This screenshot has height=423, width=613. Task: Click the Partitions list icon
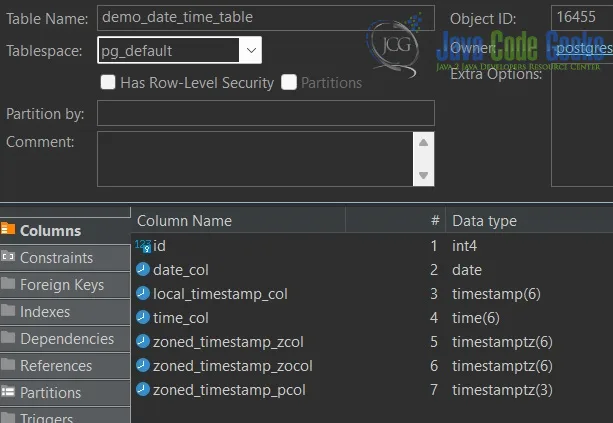[x=8, y=391]
